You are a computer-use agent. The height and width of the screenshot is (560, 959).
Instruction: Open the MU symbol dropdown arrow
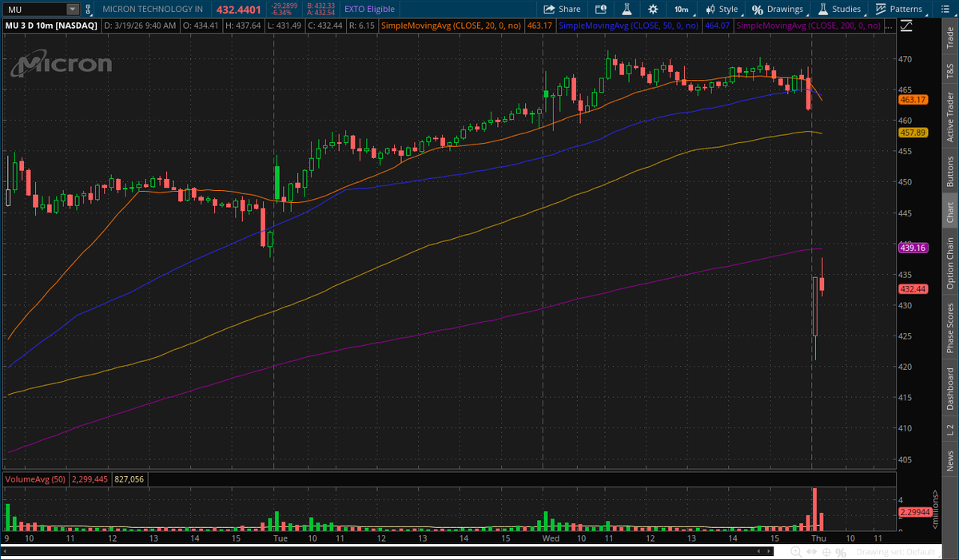73,9
